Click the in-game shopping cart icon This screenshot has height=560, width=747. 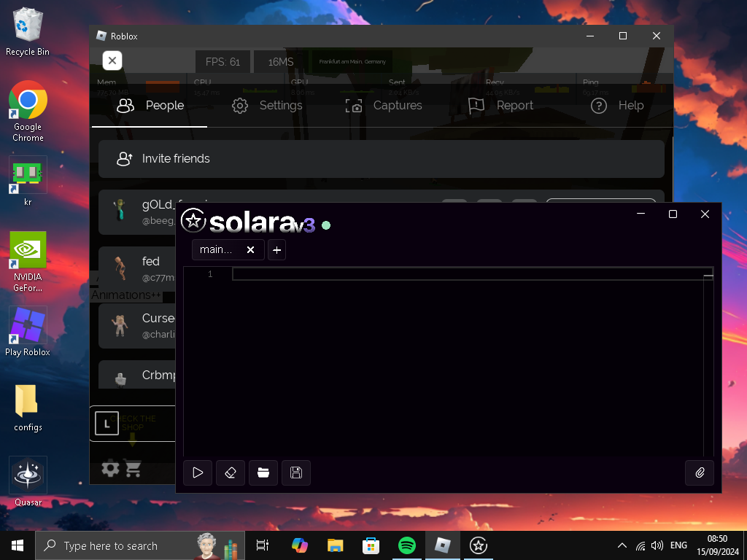(133, 469)
